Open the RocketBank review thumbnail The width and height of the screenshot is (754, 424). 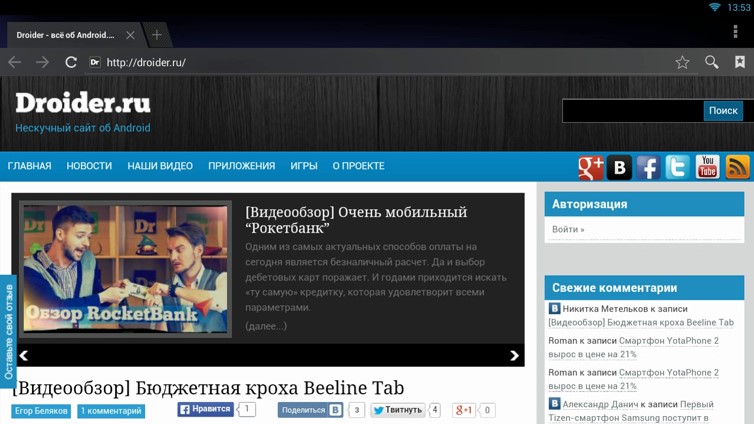coord(126,269)
